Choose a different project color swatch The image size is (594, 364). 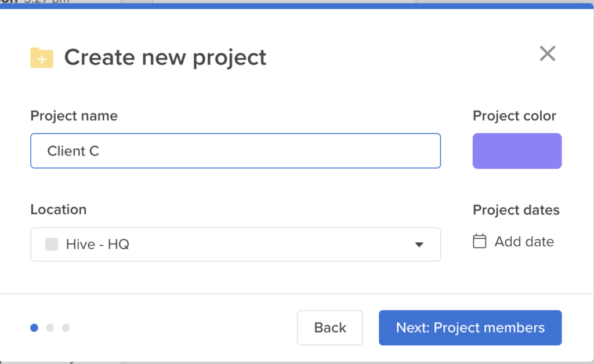[x=517, y=151]
